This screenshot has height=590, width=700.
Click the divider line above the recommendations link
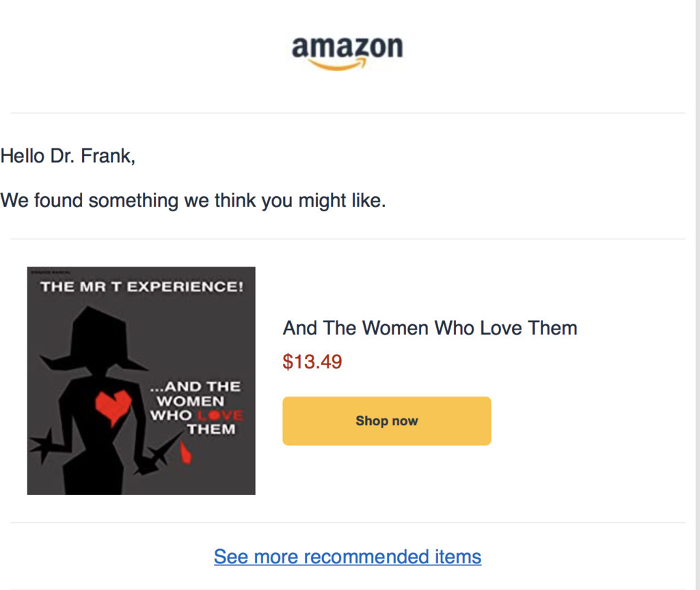tap(347, 523)
